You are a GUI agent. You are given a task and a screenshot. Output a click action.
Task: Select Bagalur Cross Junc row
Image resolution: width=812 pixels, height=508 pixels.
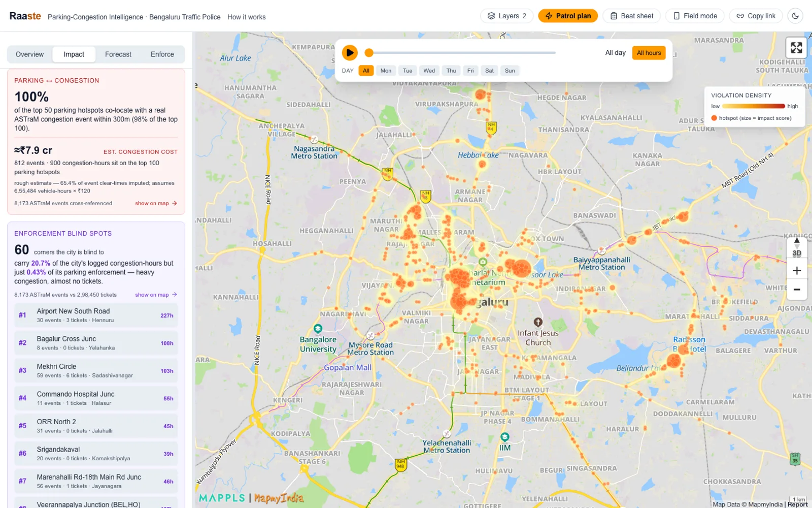point(96,343)
